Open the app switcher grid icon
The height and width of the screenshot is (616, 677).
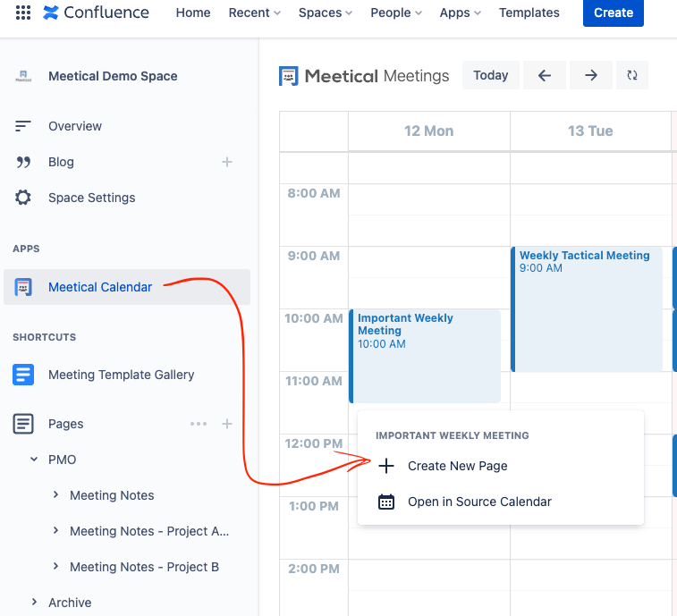[23, 13]
